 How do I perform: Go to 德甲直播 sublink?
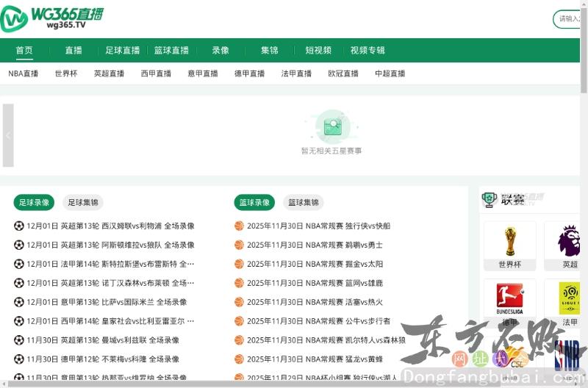250,73
